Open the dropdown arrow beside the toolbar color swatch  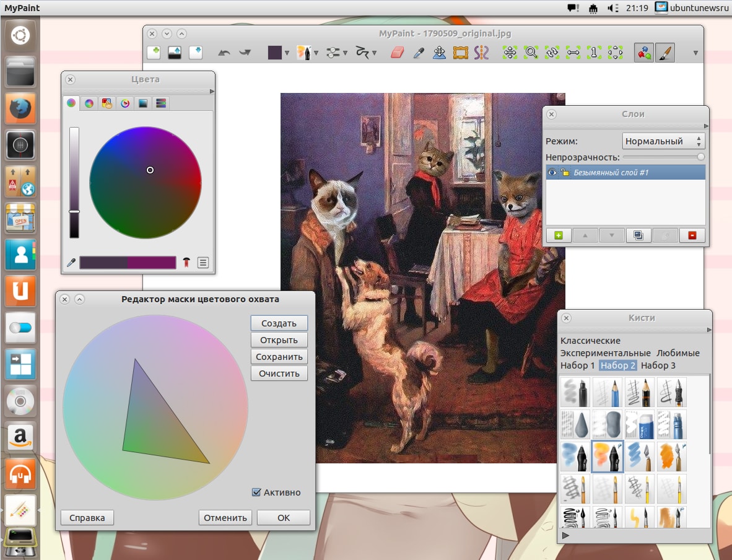287,53
